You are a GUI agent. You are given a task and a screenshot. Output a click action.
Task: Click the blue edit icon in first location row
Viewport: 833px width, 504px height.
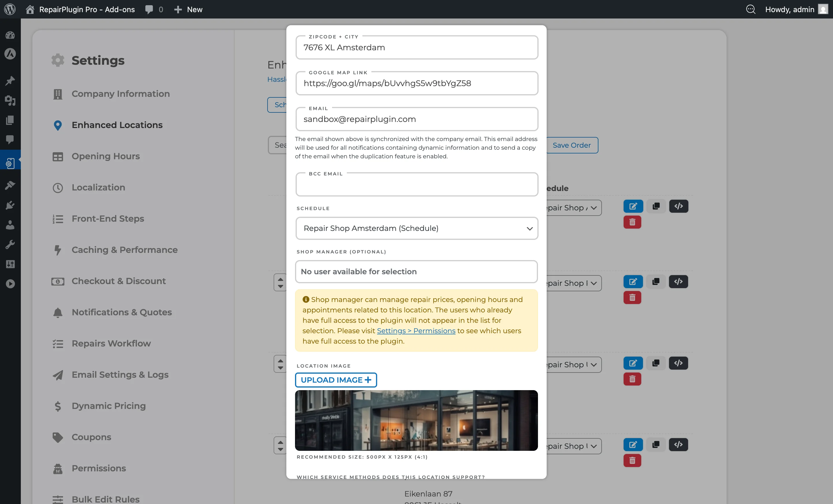pyautogui.click(x=633, y=206)
